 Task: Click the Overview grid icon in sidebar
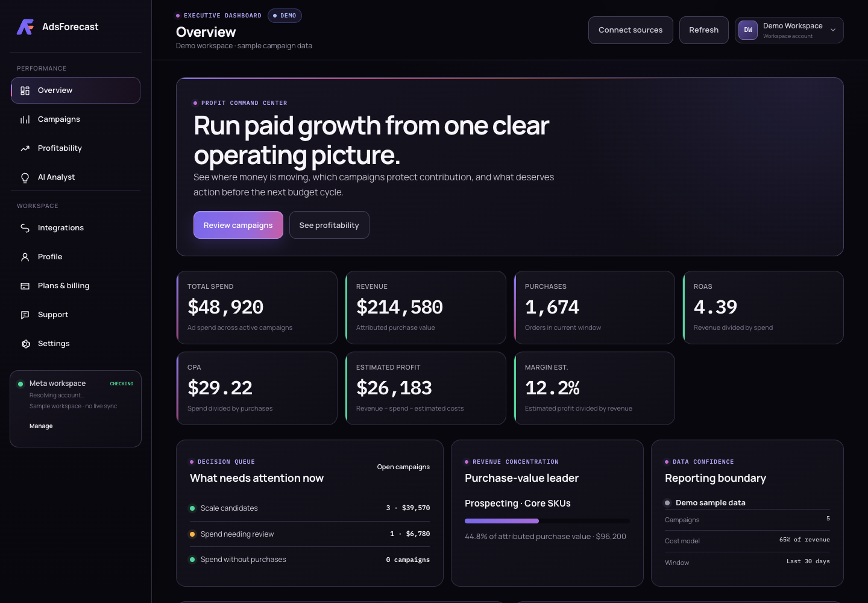point(25,90)
